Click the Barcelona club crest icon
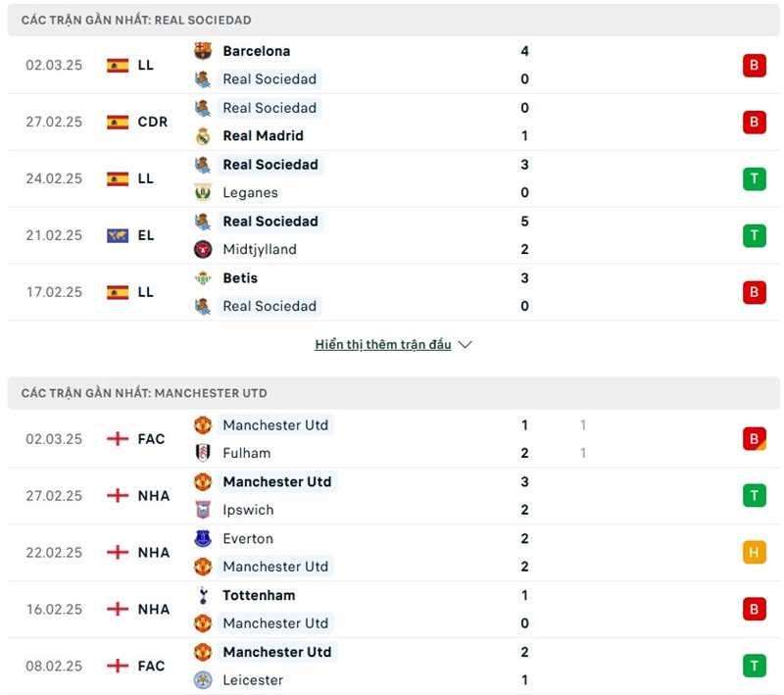The image size is (784, 695). [x=203, y=51]
